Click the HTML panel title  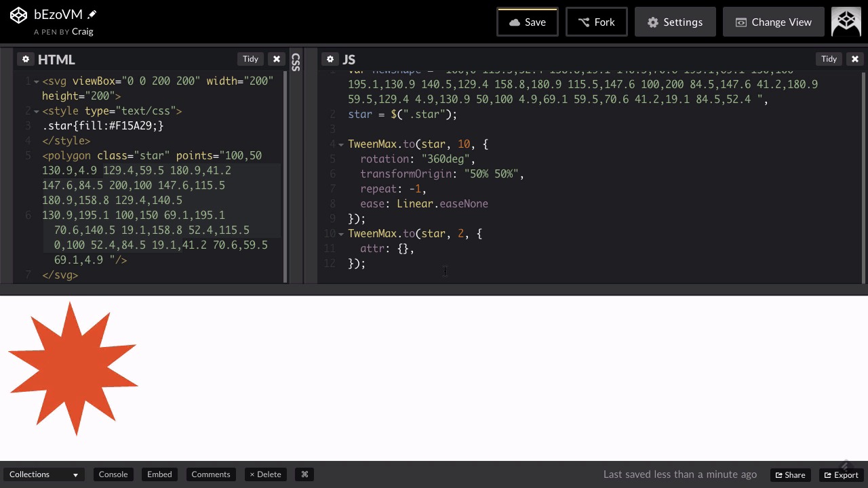coord(56,60)
